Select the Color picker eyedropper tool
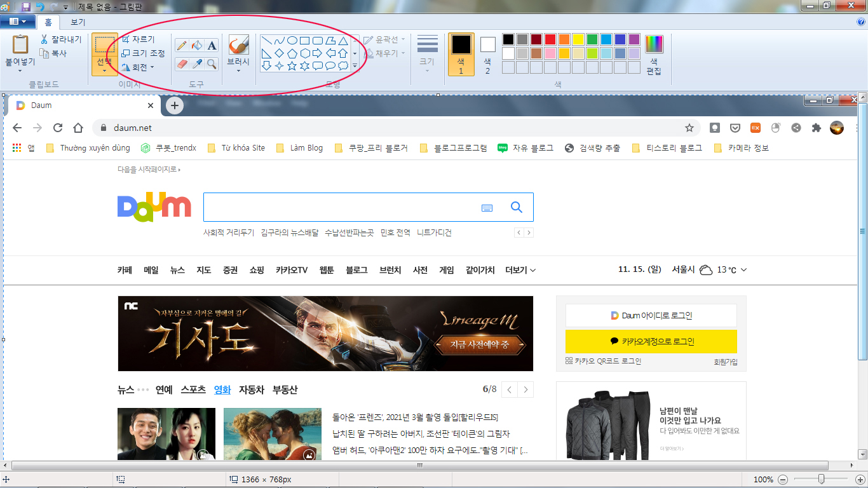The width and height of the screenshot is (868, 488). pos(197,64)
